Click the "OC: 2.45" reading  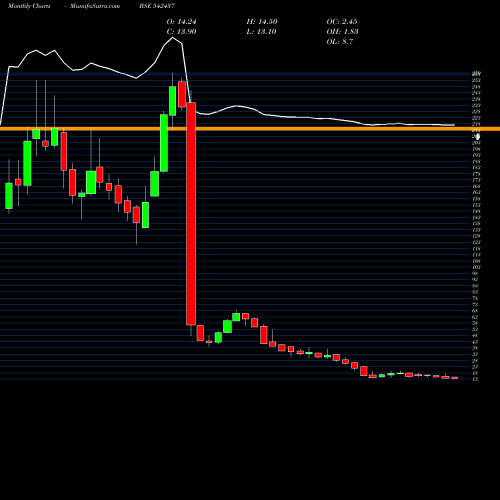[342, 22]
